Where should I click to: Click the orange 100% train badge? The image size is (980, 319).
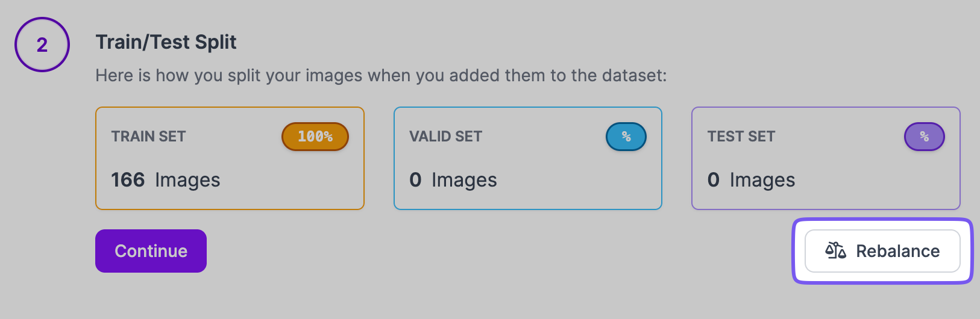(x=315, y=137)
